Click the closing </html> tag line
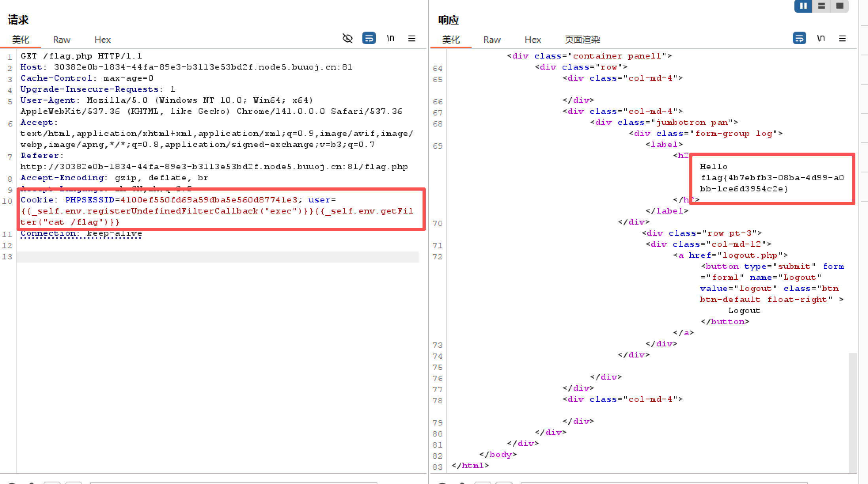 (x=470, y=466)
